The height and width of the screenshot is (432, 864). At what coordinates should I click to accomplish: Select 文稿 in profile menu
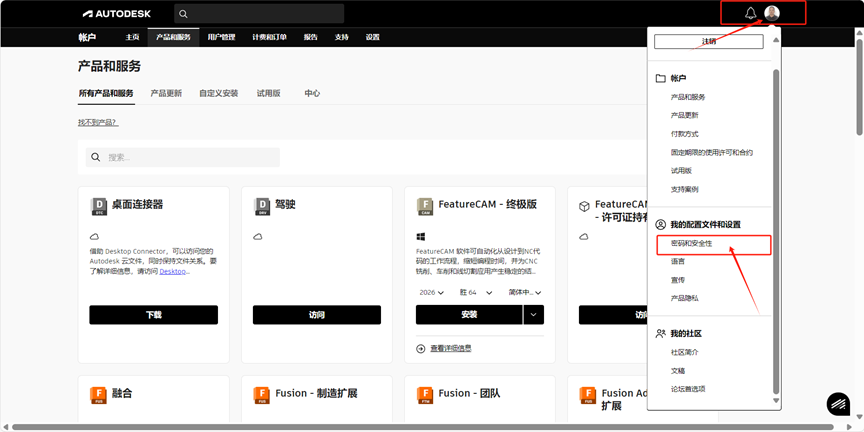coord(678,371)
